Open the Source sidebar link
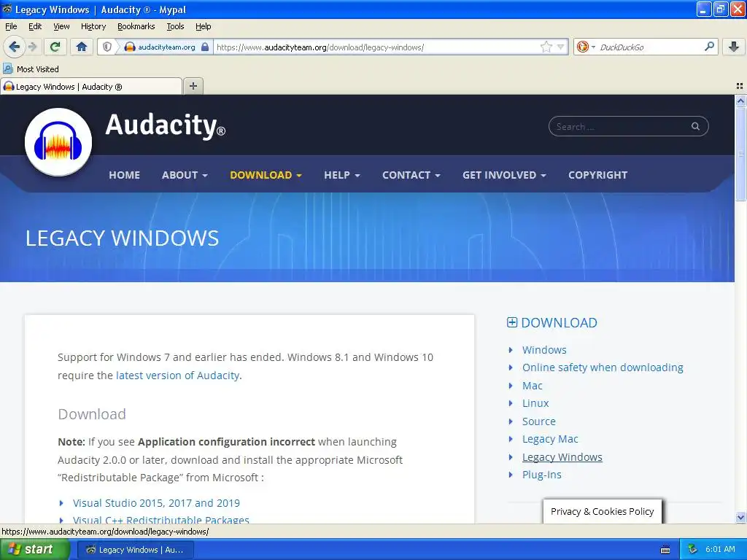The image size is (747, 560). pos(539,421)
